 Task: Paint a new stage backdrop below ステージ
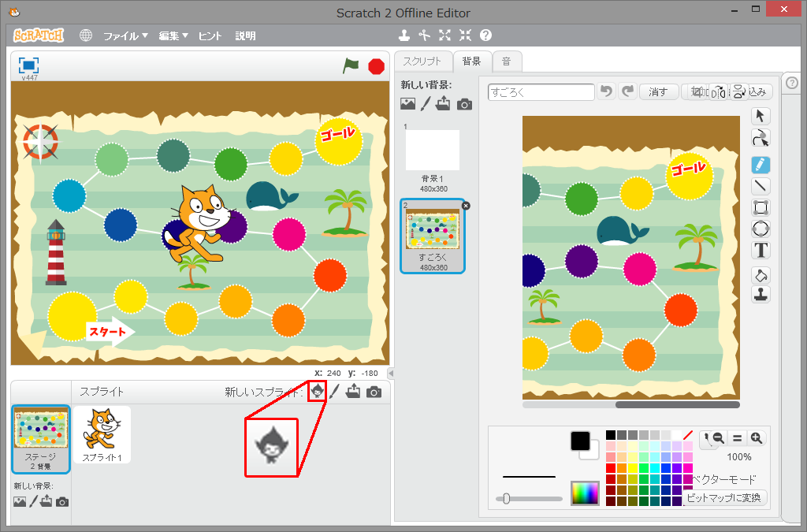point(34,501)
